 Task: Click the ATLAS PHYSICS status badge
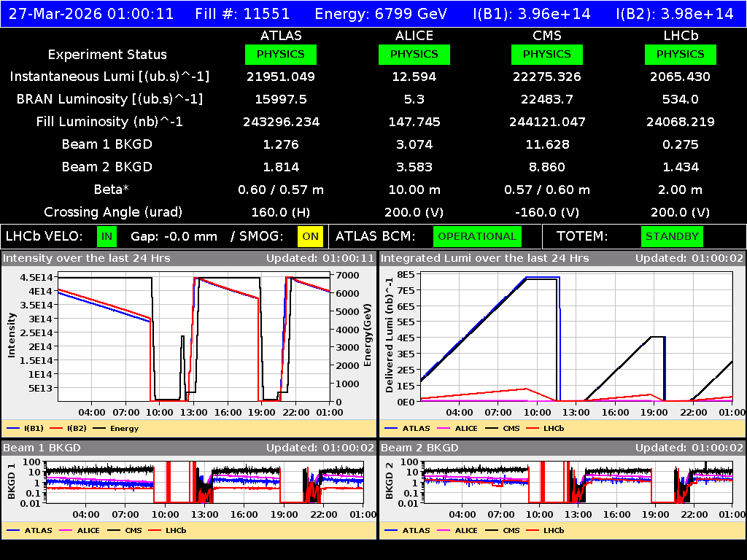coord(281,54)
